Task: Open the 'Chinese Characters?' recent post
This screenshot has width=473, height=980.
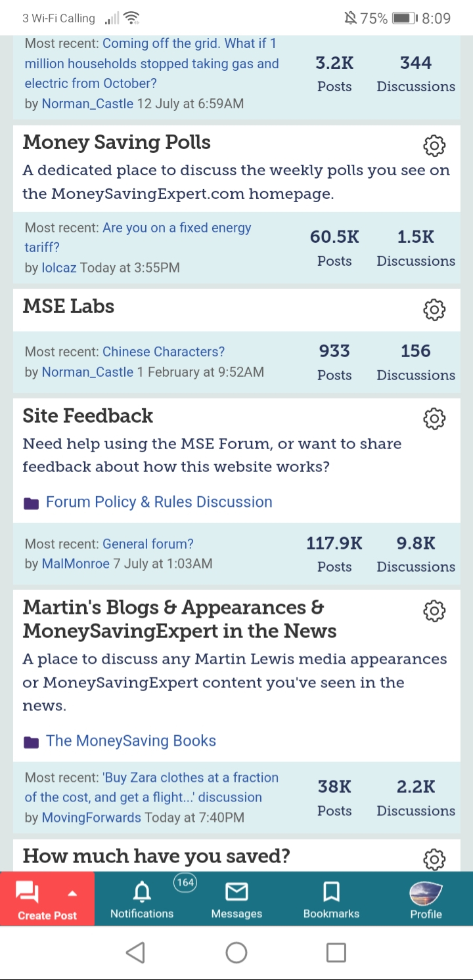Action: 164,352
